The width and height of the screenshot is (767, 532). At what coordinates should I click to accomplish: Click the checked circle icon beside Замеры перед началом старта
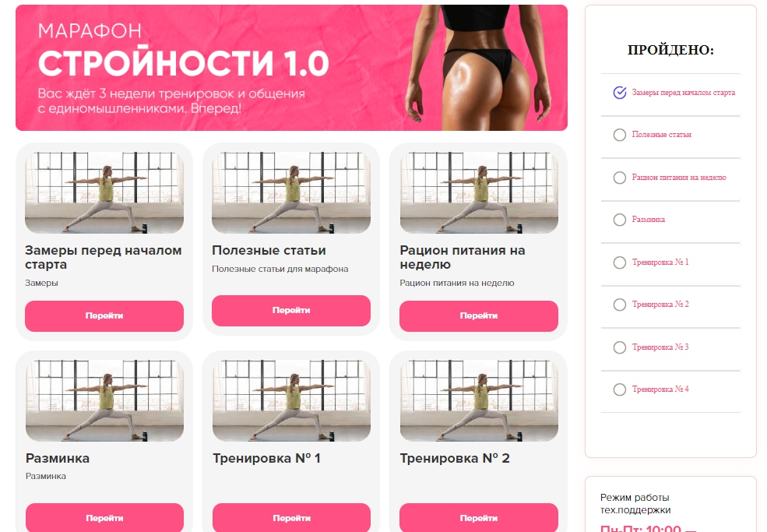click(620, 93)
